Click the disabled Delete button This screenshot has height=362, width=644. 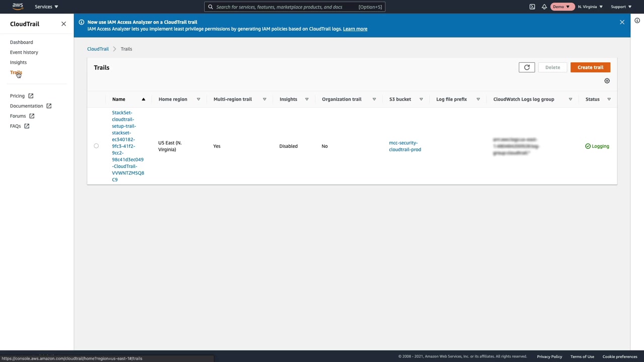click(552, 67)
